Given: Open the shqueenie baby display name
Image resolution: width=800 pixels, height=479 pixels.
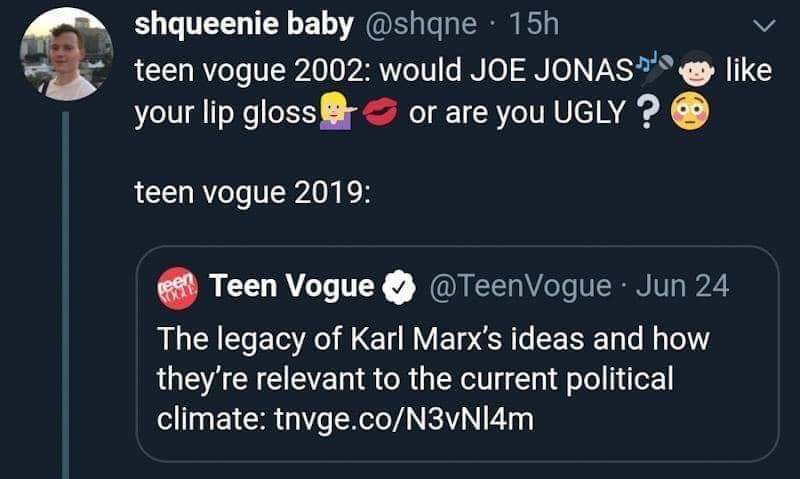Looking at the screenshot, I should [x=243, y=25].
